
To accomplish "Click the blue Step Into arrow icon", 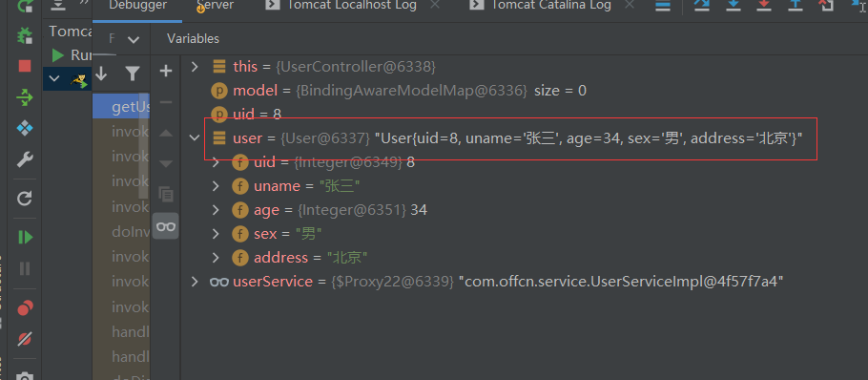I will coord(734,6).
